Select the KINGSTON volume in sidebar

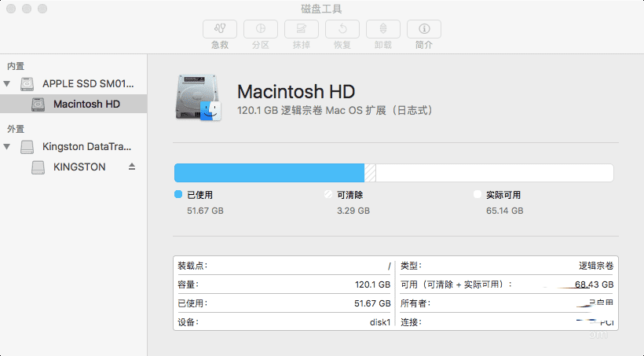pyautogui.click(x=79, y=167)
